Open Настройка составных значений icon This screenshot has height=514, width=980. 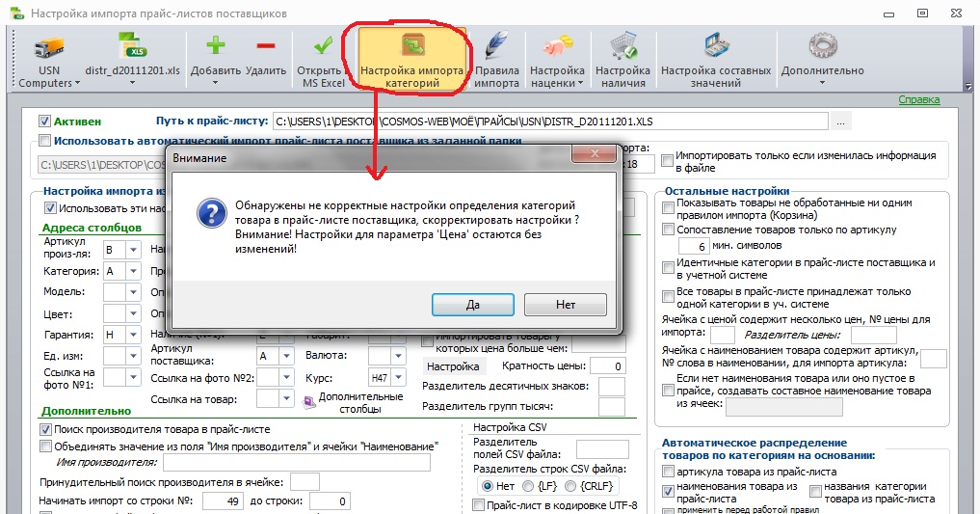(x=716, y=47)
